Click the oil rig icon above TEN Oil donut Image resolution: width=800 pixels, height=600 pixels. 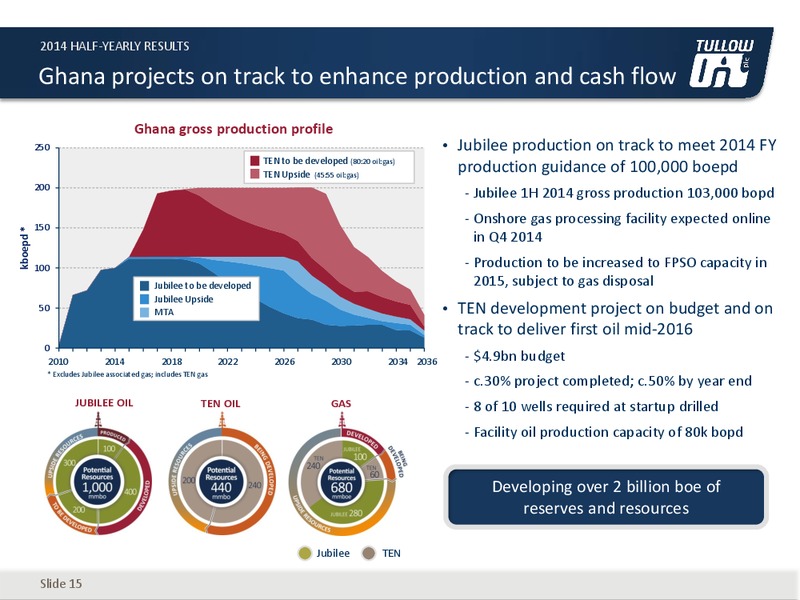click(x=221, y=421)
